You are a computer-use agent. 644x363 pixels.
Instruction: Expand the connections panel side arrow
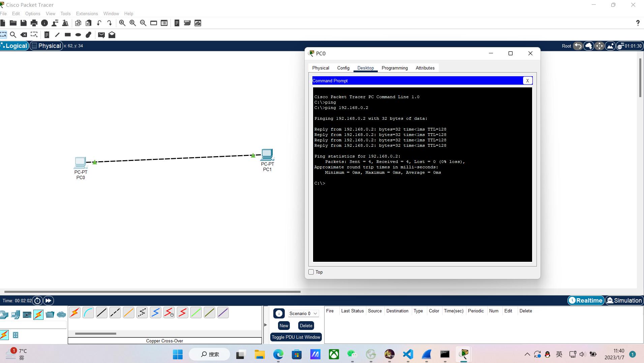tap(265, 325)
